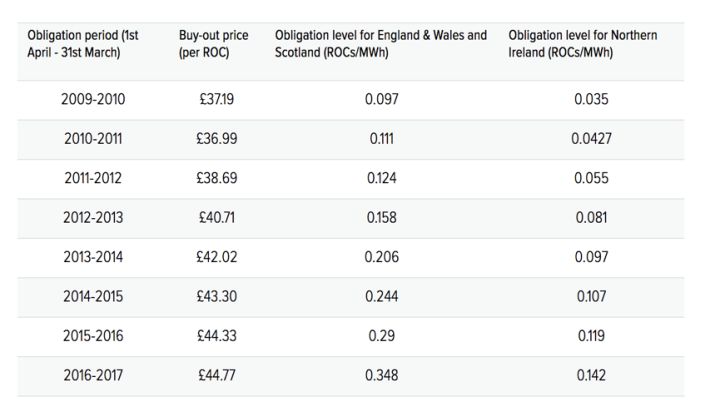Click the 0.29 obligation level value

click(381, 336)
